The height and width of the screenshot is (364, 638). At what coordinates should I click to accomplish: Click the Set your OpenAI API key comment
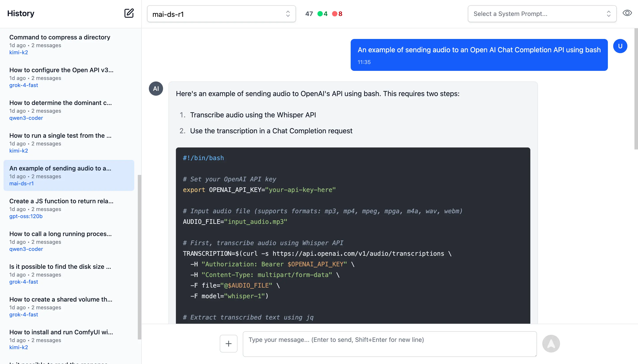[229, 179]
